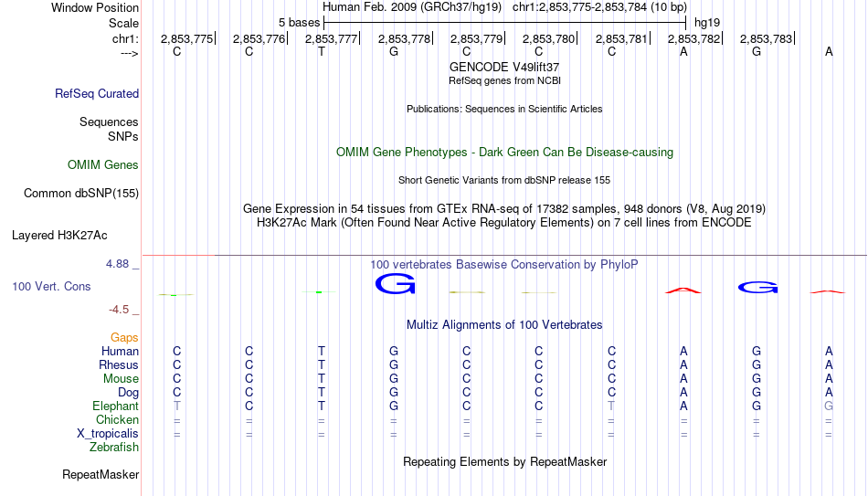
Task: Click the GTEx Gene Expression track title
Action: 504,208
